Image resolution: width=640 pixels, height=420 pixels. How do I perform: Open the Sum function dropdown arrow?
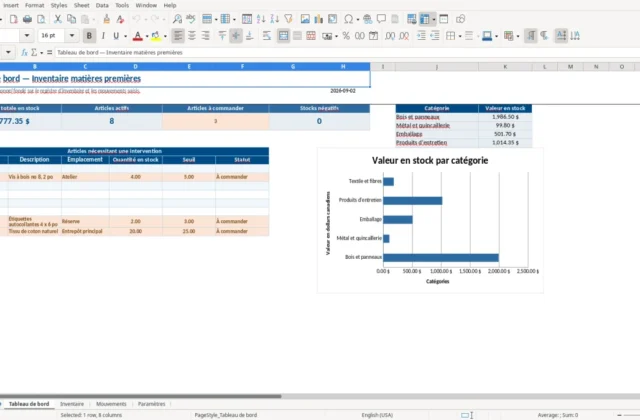42,53
